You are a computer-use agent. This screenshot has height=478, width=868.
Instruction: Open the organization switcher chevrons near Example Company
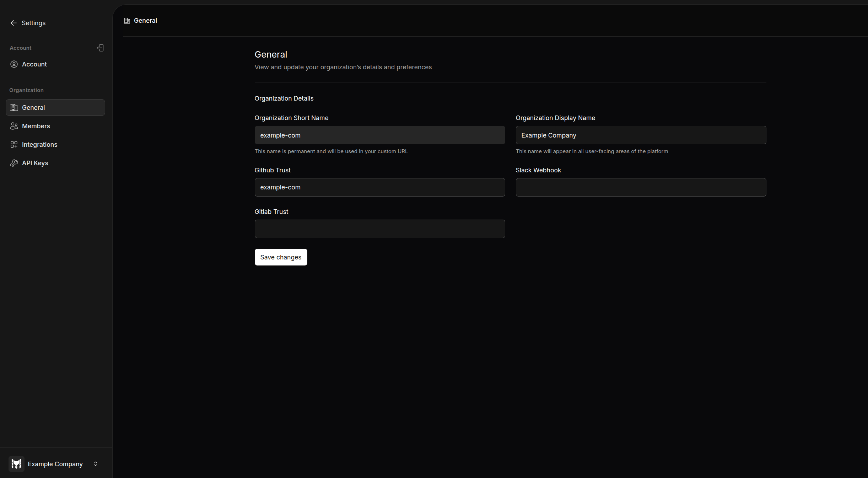pos(95,464)
